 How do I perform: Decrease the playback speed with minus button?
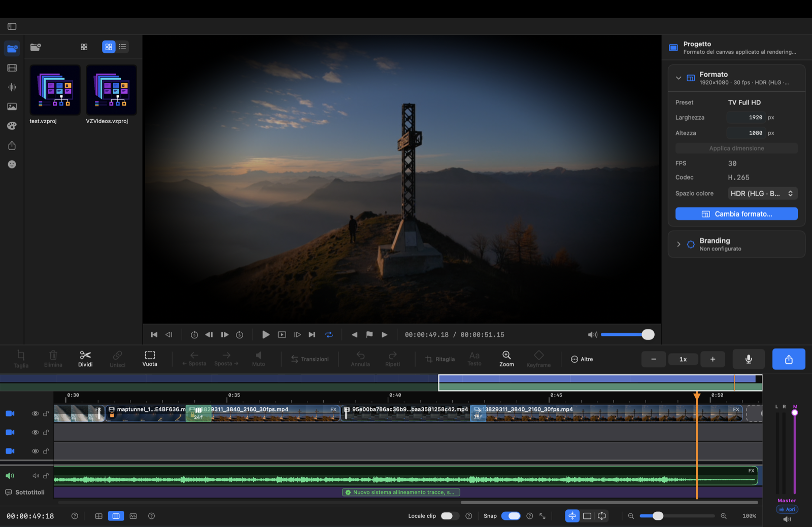[654, 359]
